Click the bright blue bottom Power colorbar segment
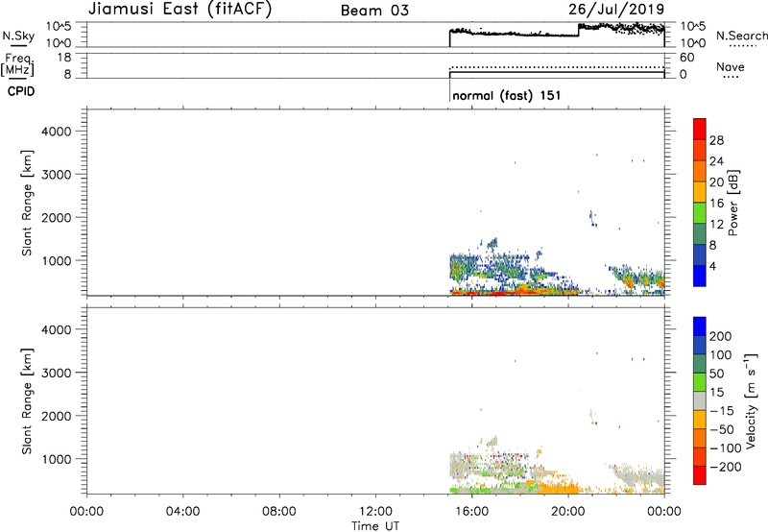The height and width of the screenshot is (532, 768). [x=700, y=276]
